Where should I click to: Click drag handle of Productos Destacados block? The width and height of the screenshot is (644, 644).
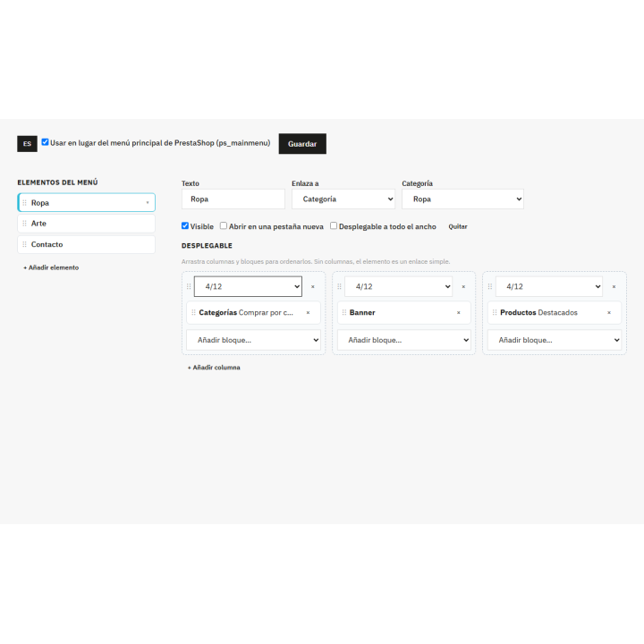tap(495, 312)
